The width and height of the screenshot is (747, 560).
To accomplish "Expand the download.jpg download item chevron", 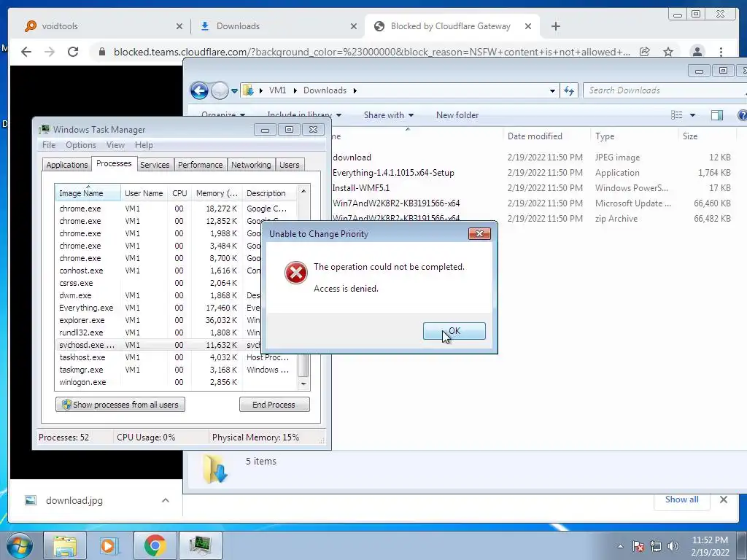I will pyautogui.click(x=166, y=500).
